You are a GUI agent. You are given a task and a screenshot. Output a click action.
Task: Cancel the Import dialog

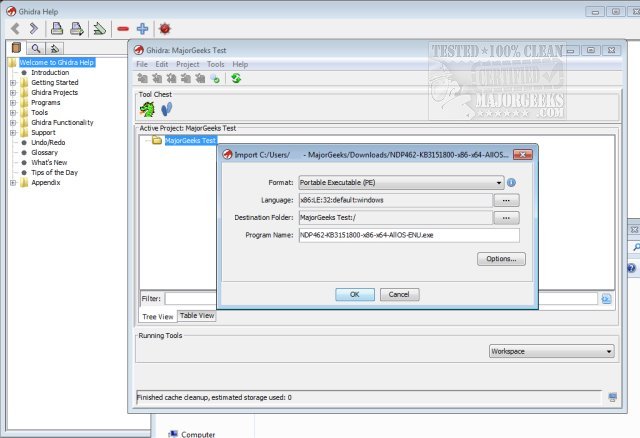[399, 294]
